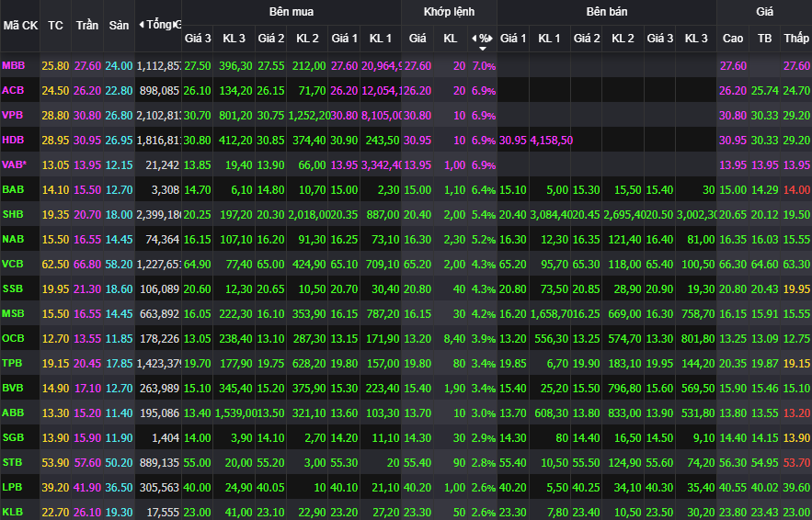This screenshot has height=520, width=812.
Task: Click the TC reference price column header
Action: [x=56, y=25]
